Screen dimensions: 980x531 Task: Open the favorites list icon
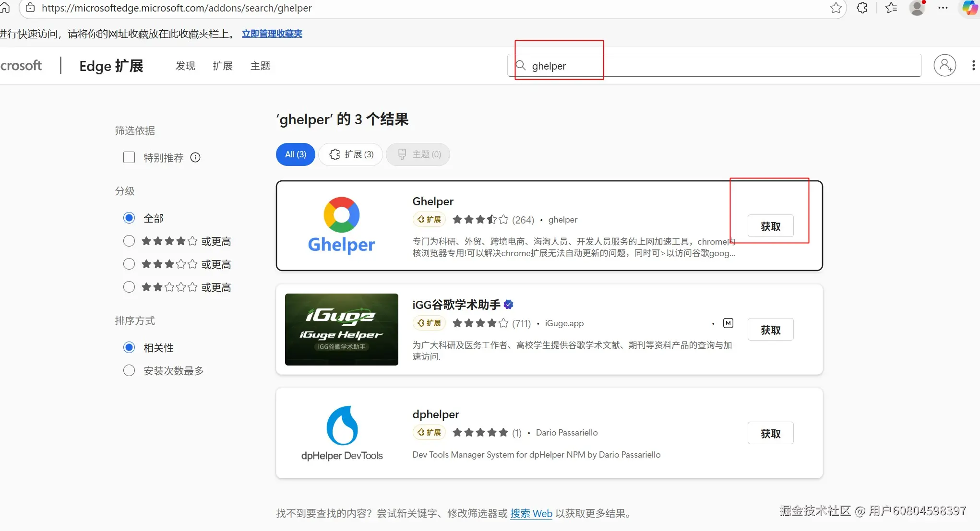891,8
